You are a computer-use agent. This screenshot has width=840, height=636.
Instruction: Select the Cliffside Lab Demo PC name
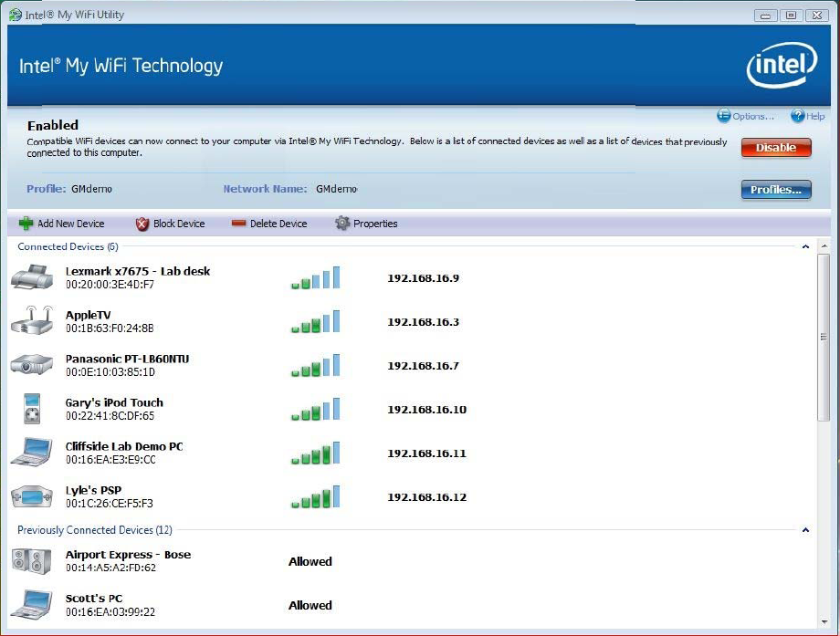pos(124,446)
